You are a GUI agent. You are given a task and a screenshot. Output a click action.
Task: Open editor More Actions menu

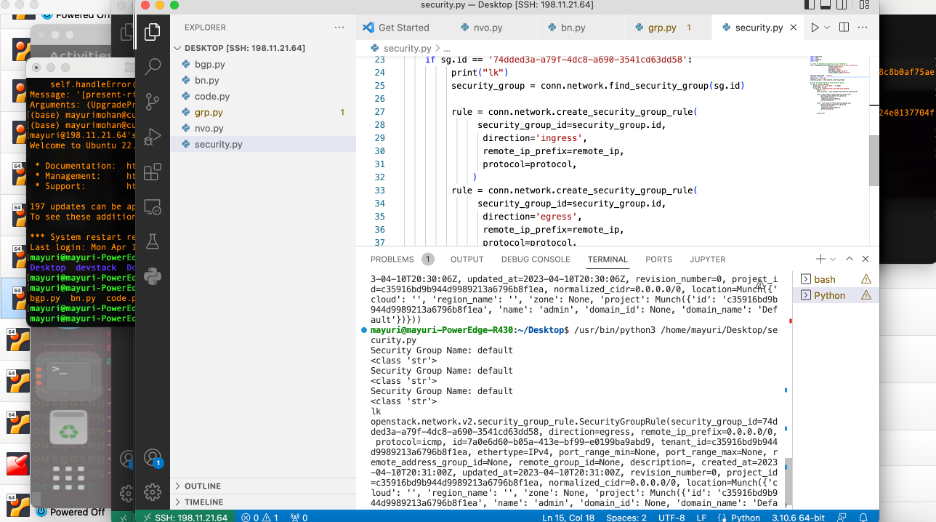click(863, 27)
